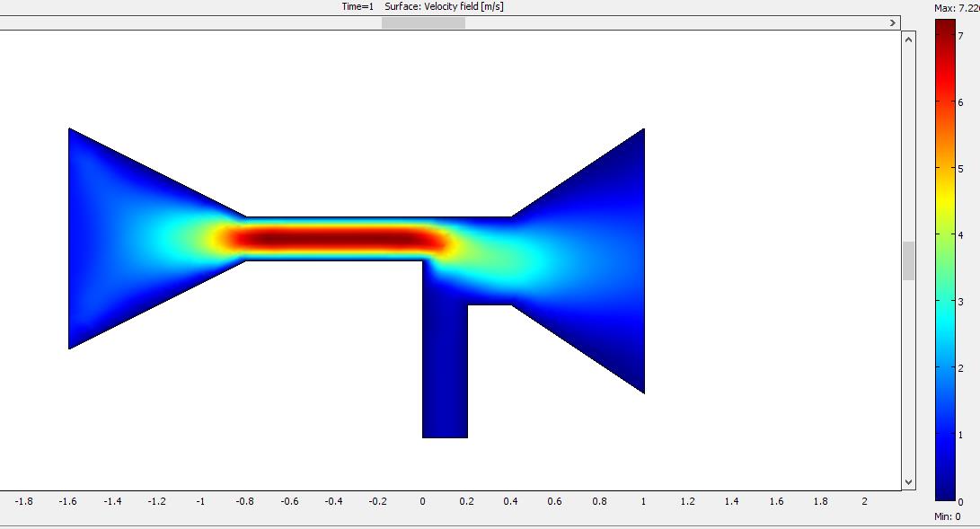Click the x-axis tick label '-0.8'
980x529 pixels.
pyautogui.click(x=245, y=501)
